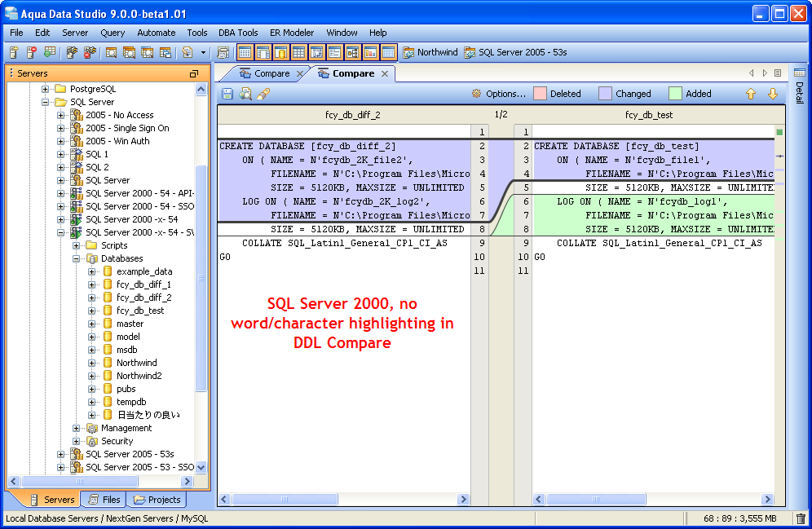Click the brush icon in Compare toolbar
Screen dimensions: 812x529
(263, 94)
